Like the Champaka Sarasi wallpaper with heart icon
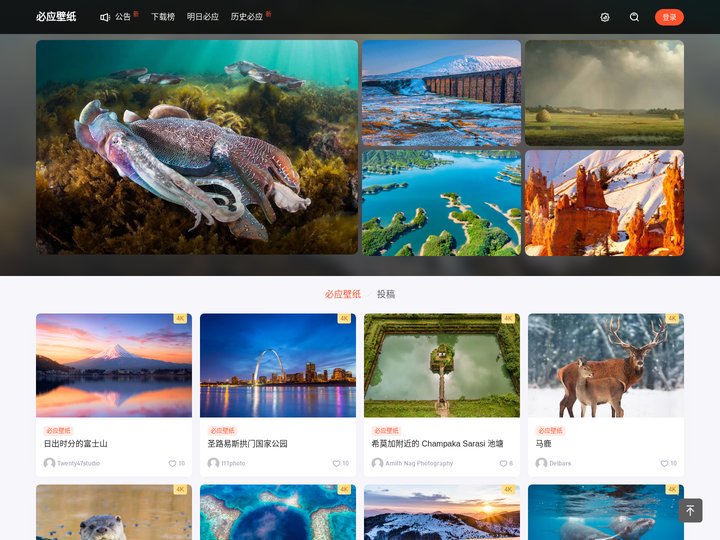This screenshot has height=540, width=720. [503, 463]
